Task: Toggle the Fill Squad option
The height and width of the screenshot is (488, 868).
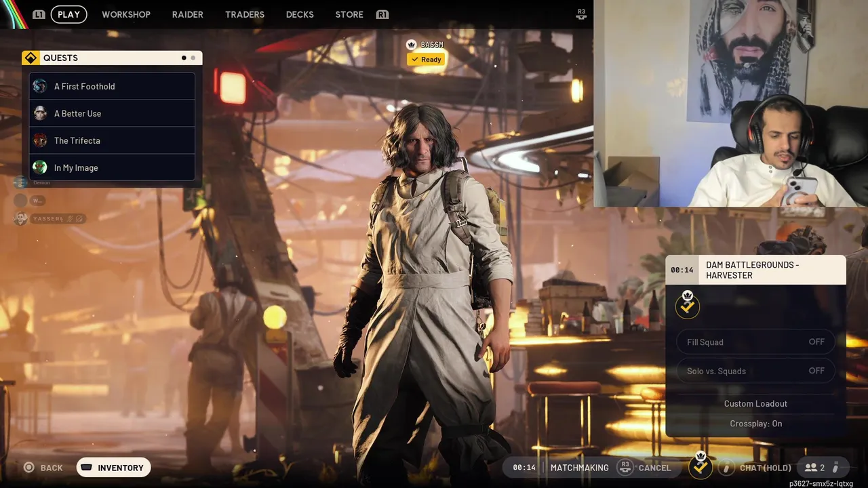Action: pyautogui.click(x=755, y=342)
